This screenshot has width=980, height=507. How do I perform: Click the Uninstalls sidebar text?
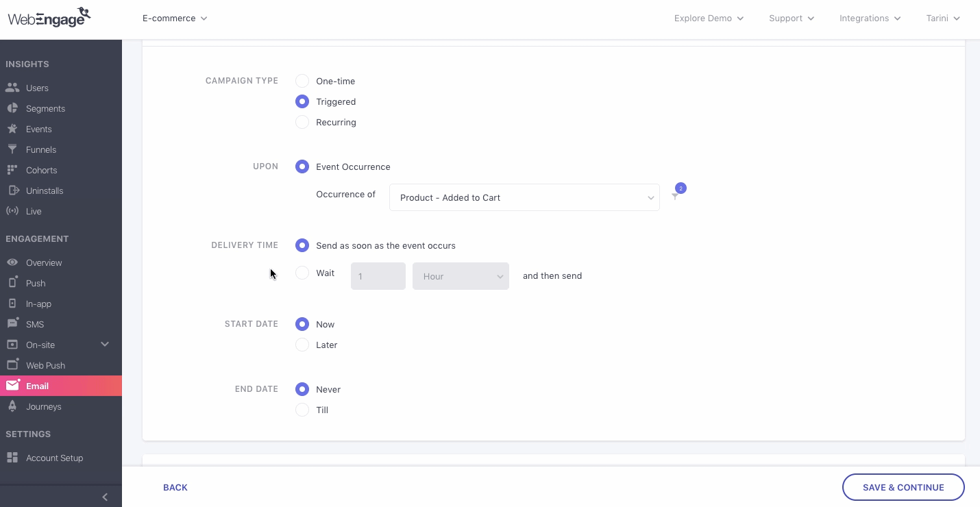(x=45, y=190)
